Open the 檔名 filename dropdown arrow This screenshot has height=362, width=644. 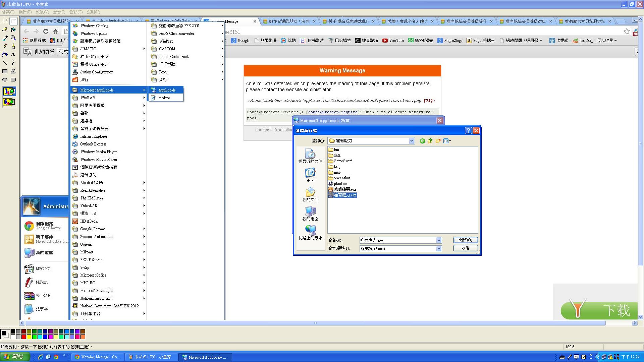439,240
